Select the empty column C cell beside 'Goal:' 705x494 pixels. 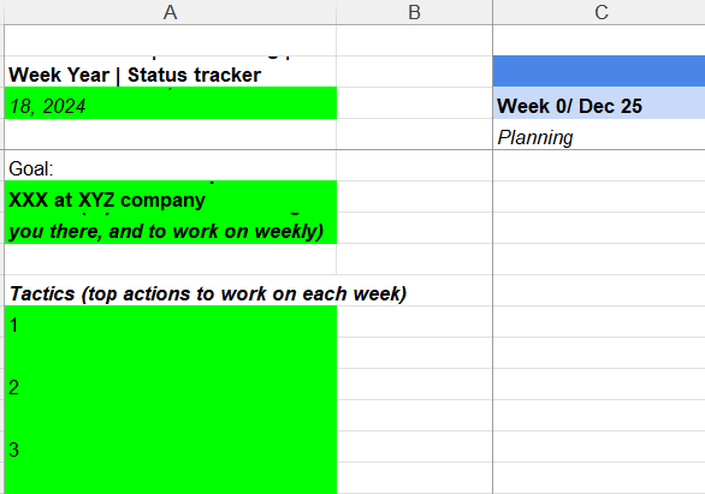point(599,165)
